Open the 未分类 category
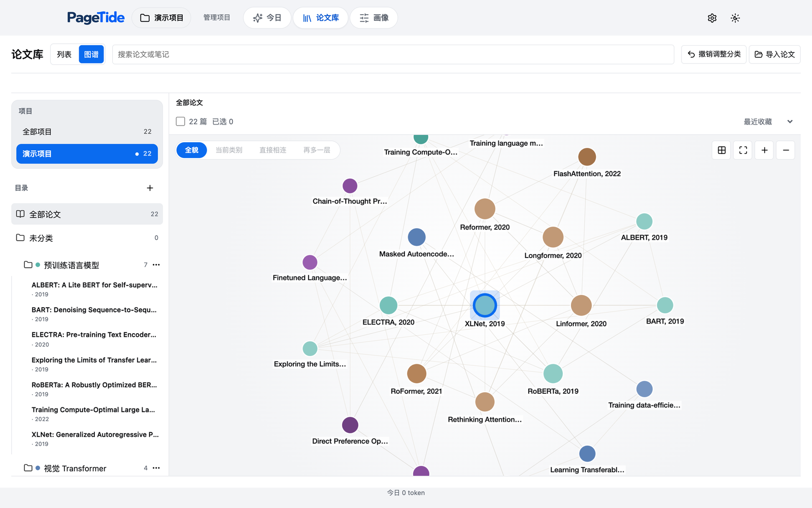Screen dimensions: 812x508 click(87, 238)
